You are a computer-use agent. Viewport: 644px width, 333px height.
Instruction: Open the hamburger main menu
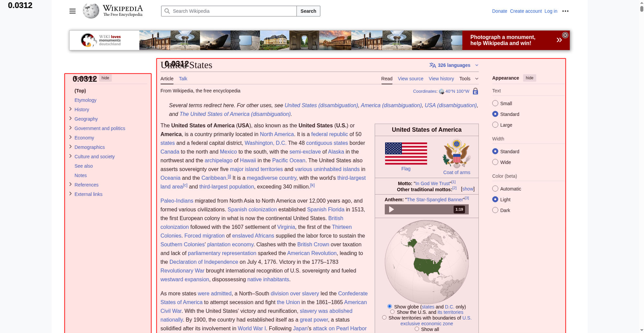tap(72, 11)
